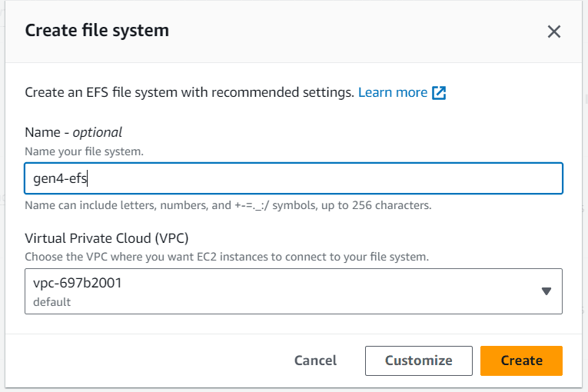Choose Customize to configure settings
Screen dimensions: 588x392
point(418,360)
